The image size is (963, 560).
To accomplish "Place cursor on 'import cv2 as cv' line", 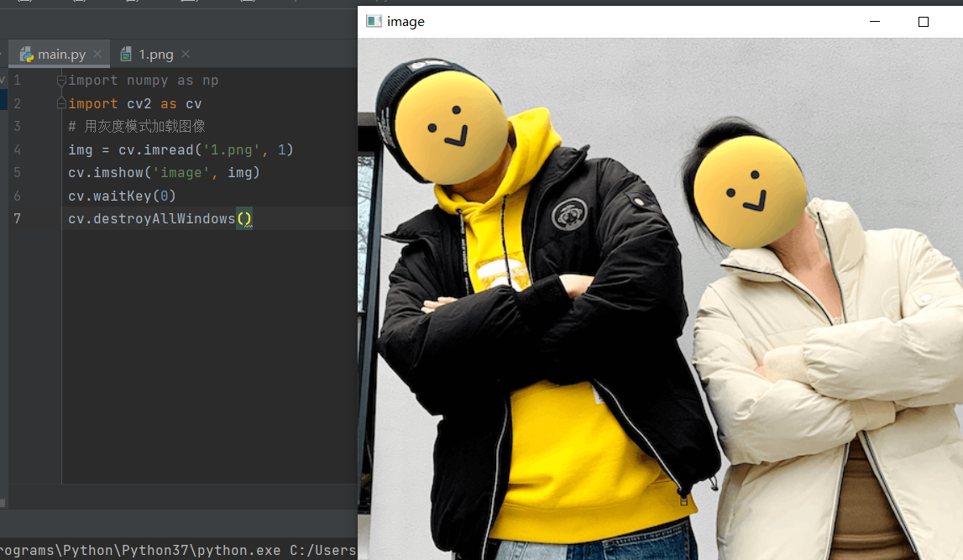I will pyautogui.click(x=134, y=104).
